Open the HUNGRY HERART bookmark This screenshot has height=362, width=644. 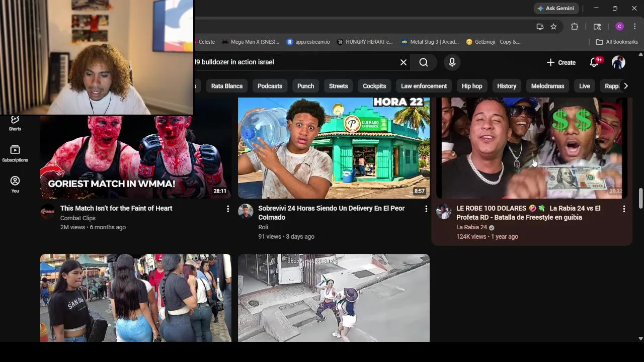tap(365, 42)
